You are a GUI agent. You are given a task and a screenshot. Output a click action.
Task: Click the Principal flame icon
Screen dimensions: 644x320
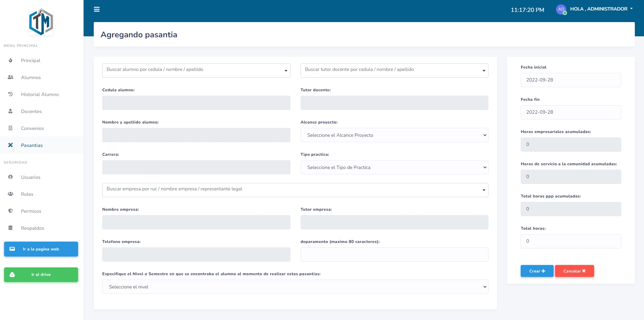11,60
